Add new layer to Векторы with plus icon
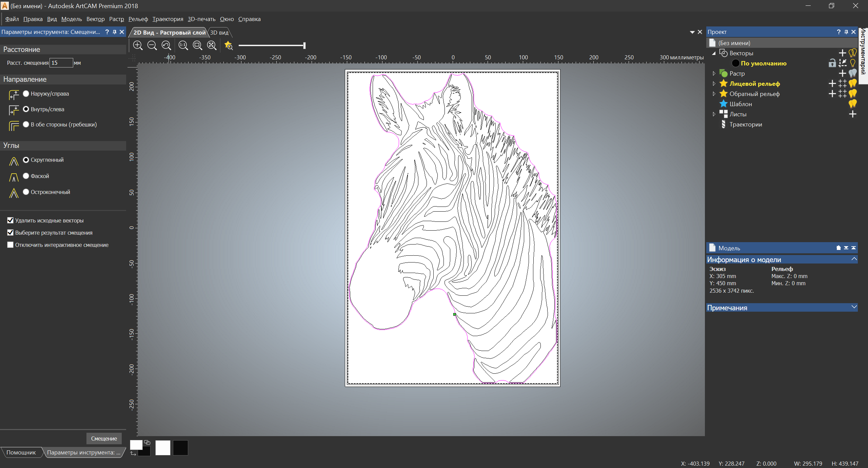 click(x=842, y=53)
